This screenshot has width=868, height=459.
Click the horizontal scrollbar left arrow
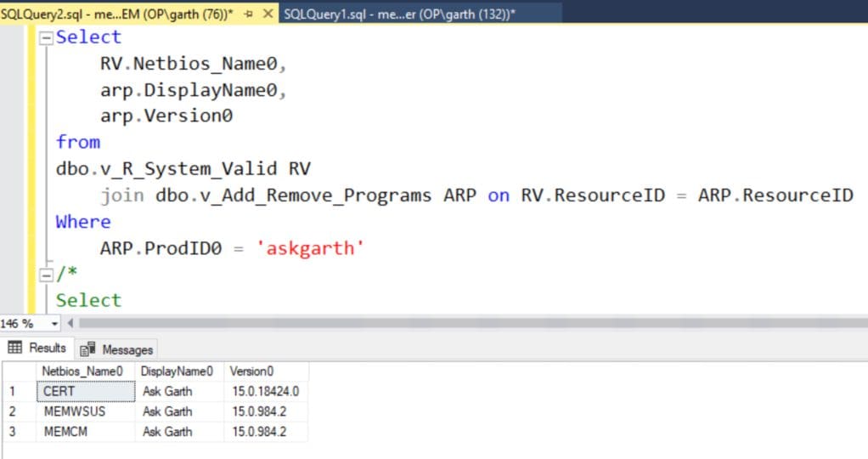(70, 323)
